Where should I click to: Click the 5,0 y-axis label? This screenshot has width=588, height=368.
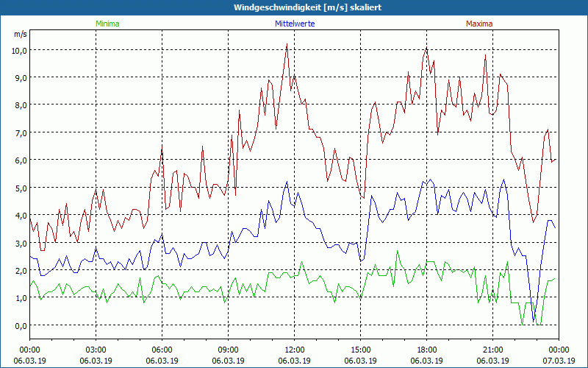[20, 188]
